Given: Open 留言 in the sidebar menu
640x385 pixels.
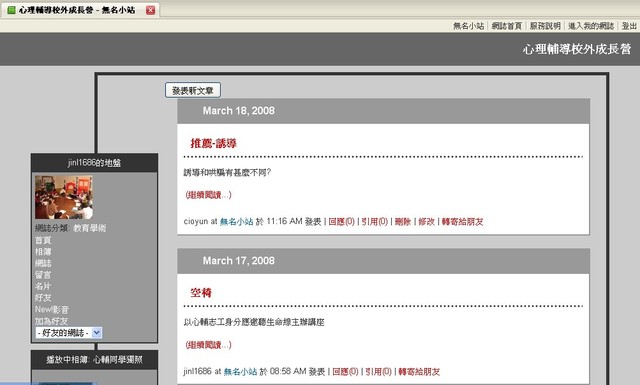Looking at the screenshot, I should [x=43, y=275].
